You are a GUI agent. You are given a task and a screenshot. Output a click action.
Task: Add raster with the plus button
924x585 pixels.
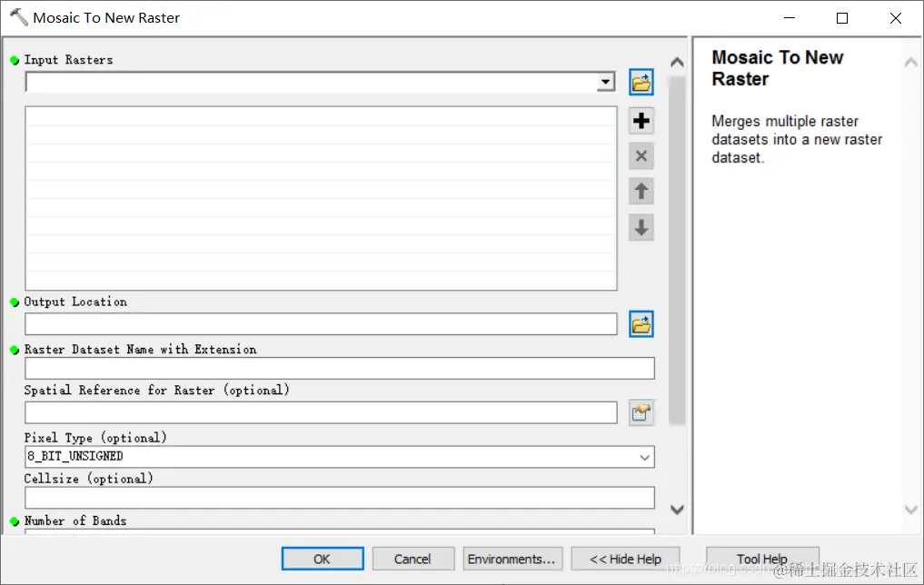pos(641,121)
